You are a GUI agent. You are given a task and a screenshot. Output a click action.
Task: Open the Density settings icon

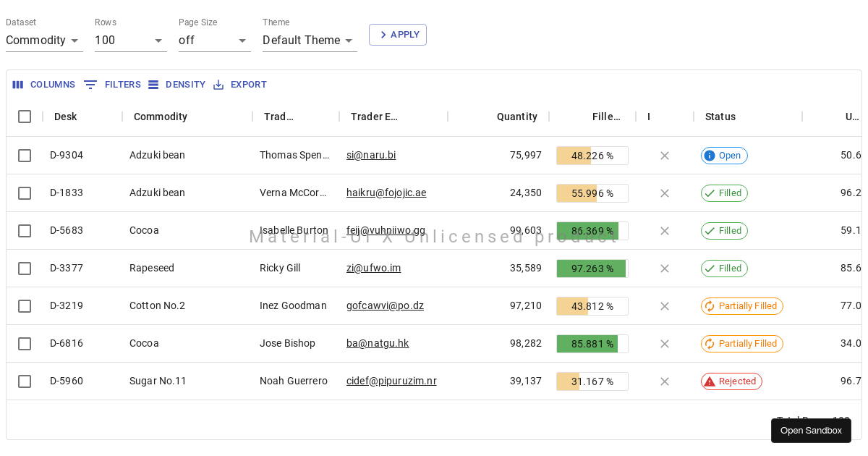(x=153, y=85)
